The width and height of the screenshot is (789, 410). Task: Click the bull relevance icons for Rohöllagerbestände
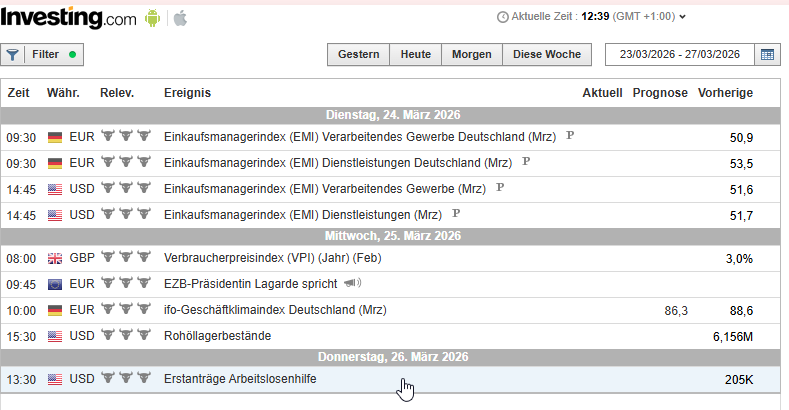coord(126,335)
